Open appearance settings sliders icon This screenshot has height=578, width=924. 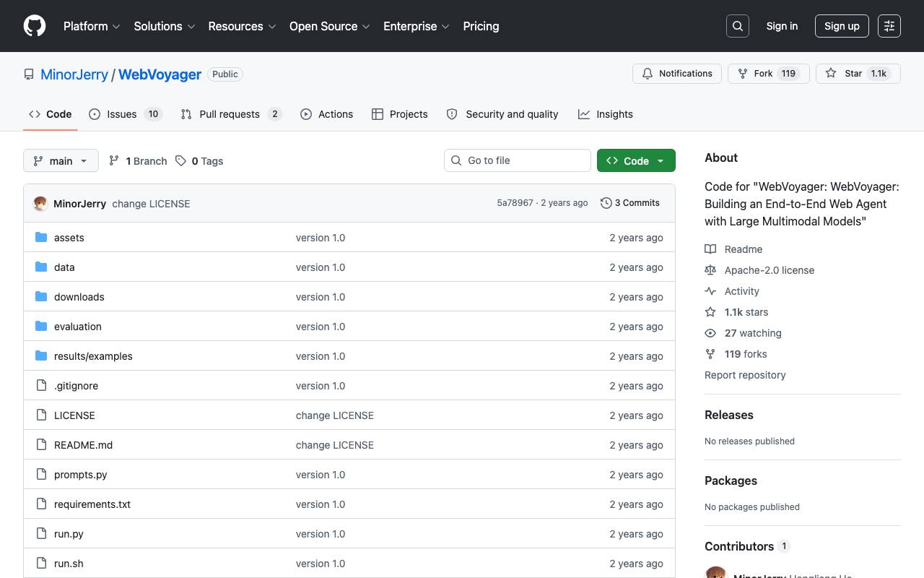(x=889, y=26)
